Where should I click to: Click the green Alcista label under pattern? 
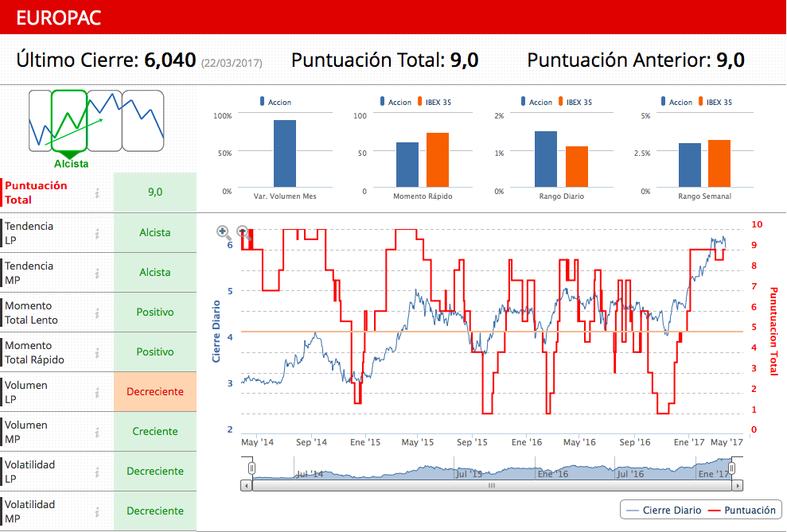tap(72, 164)
